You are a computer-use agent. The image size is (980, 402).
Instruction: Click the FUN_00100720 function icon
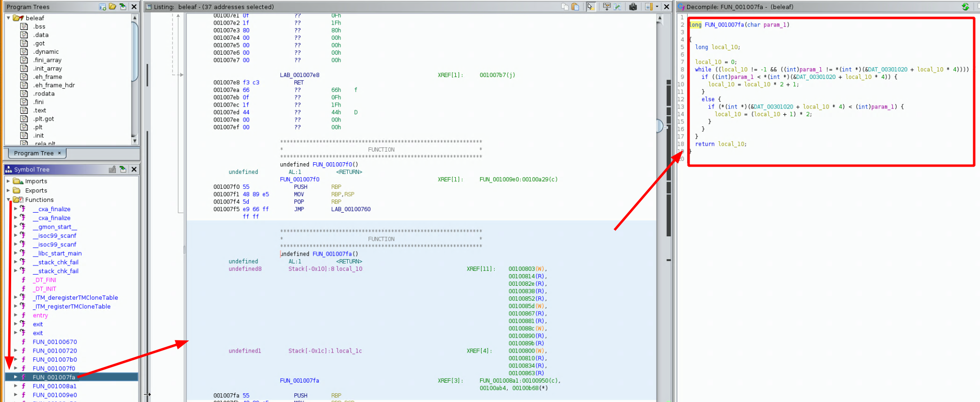23,351
